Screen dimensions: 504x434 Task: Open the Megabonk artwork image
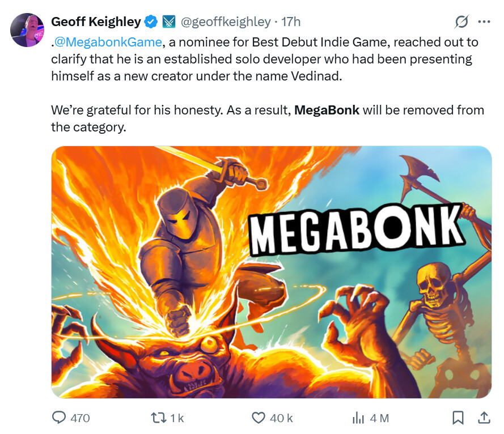coord(272,272)
